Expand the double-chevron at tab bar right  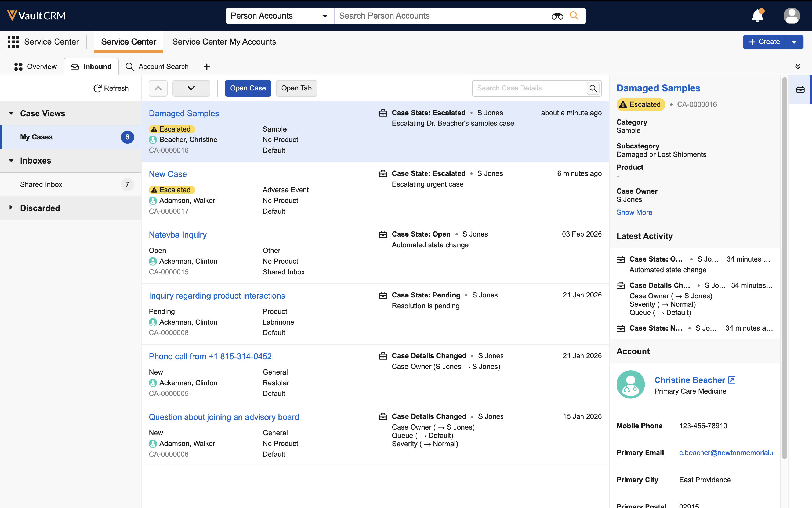point(798,67)
